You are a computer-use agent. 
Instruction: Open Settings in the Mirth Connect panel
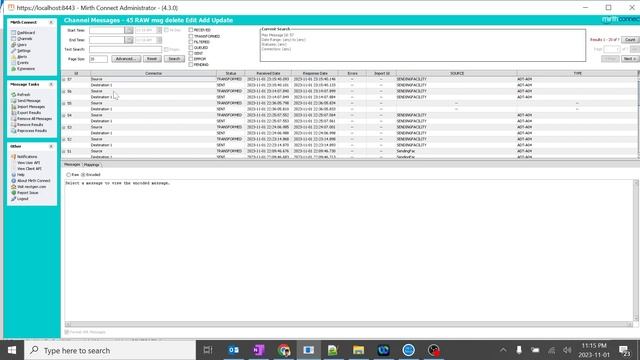(x=23, y=51)
